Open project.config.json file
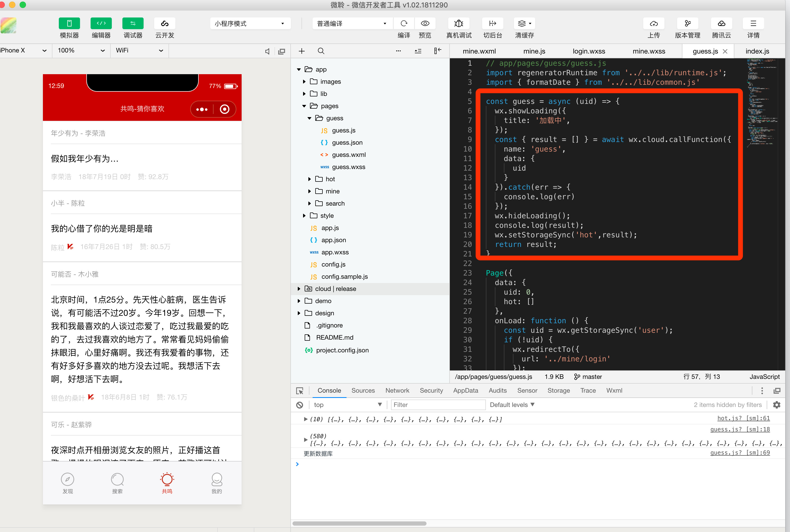Viewport: 790px width, 532px height. (x=342, y=350)
